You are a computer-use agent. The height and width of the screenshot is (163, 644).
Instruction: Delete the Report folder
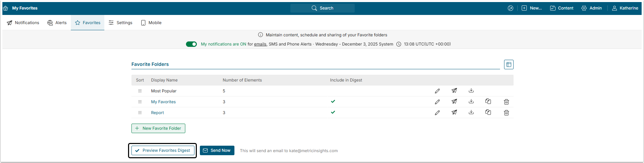pyautogui.click(x=506, y=113)
